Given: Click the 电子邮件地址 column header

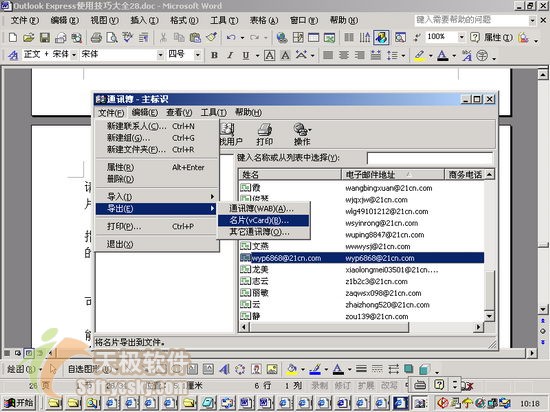Looking at the screenshot, I should click(x=393, y=174).
